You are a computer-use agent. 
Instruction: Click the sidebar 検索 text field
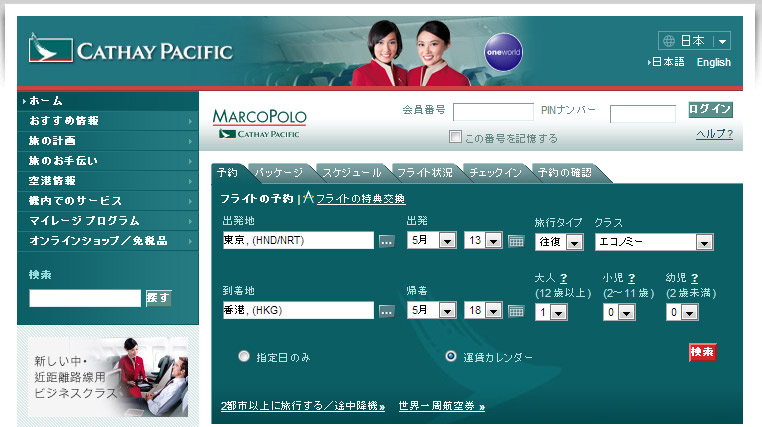point(85,298)
